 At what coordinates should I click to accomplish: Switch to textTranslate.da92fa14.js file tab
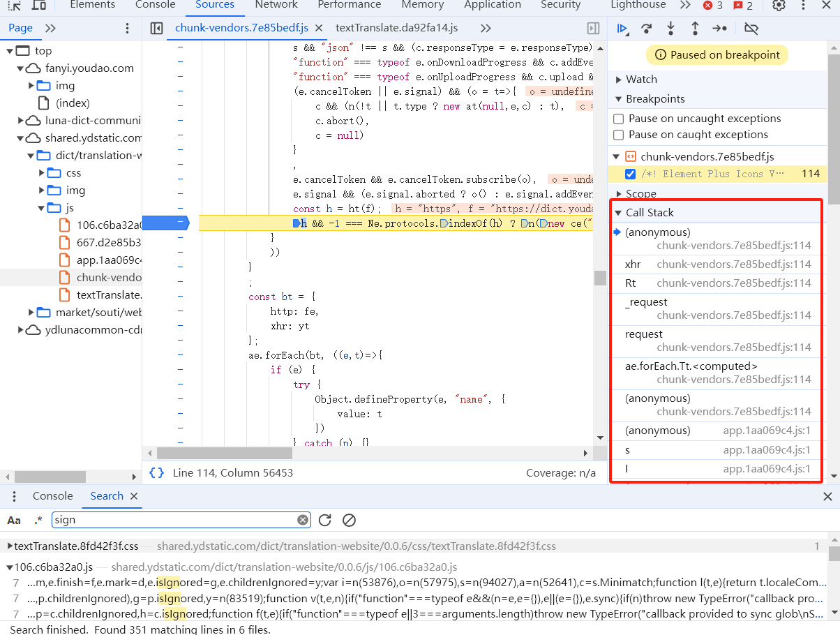[x=397, y=29]
